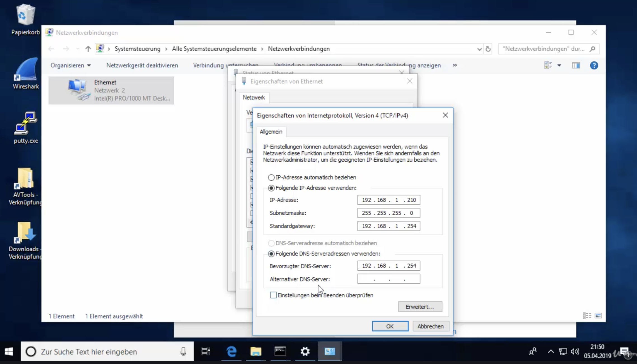637x364 pixels.
Task: Click the taskbar search text box
Action: [x=108, y=351]
